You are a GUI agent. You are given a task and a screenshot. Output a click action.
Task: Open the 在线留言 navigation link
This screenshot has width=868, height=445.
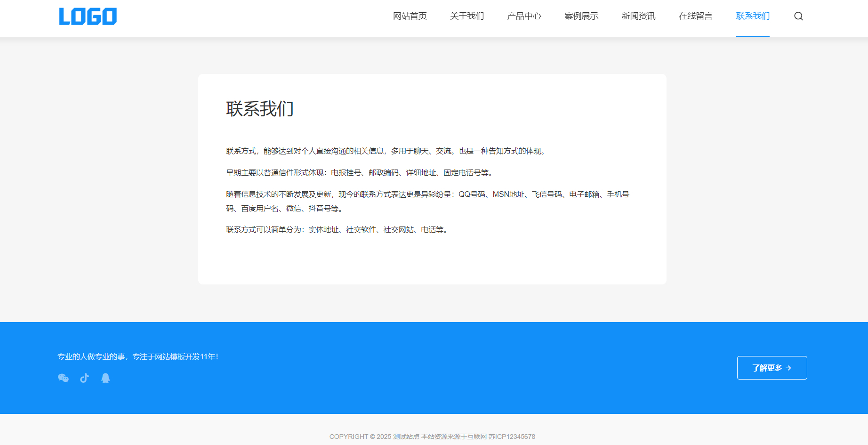pyautogui.click(x=695, y=16)
